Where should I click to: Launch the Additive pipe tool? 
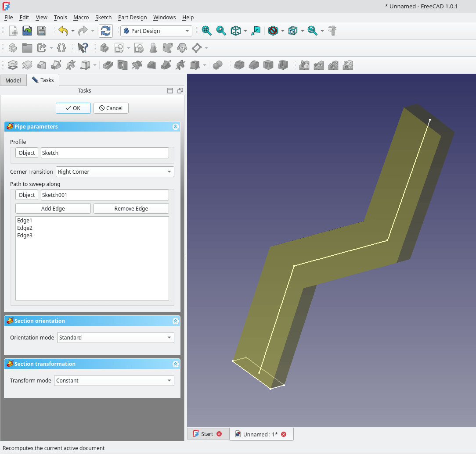[x=56, y=65]
